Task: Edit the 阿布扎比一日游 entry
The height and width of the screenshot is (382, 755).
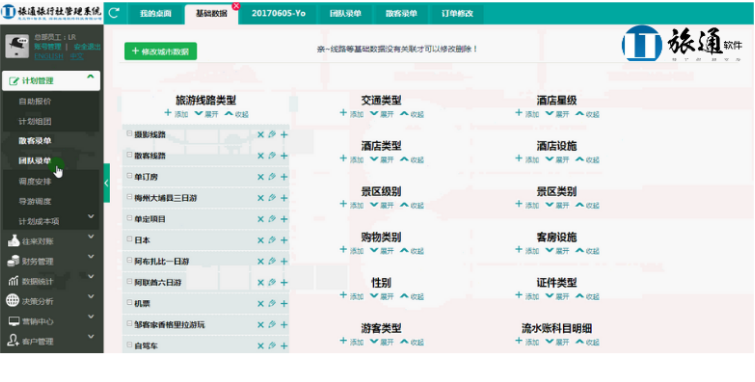Action: (x=272, y=262)
